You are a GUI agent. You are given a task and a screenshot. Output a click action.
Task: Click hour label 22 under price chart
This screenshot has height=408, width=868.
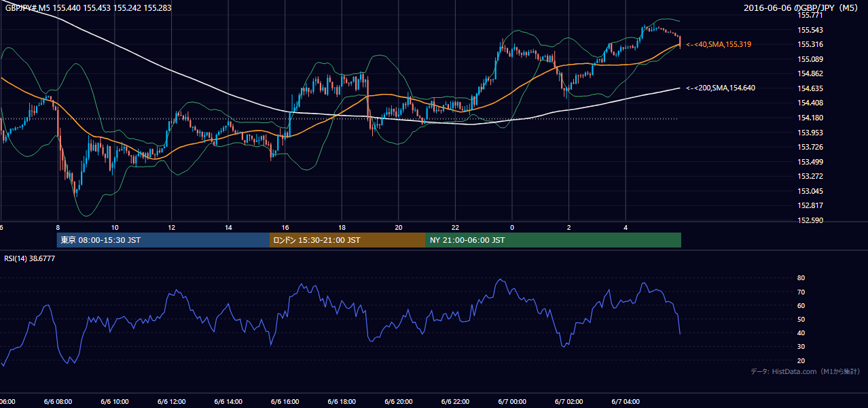pyautogui.click(x=455, y=228)
